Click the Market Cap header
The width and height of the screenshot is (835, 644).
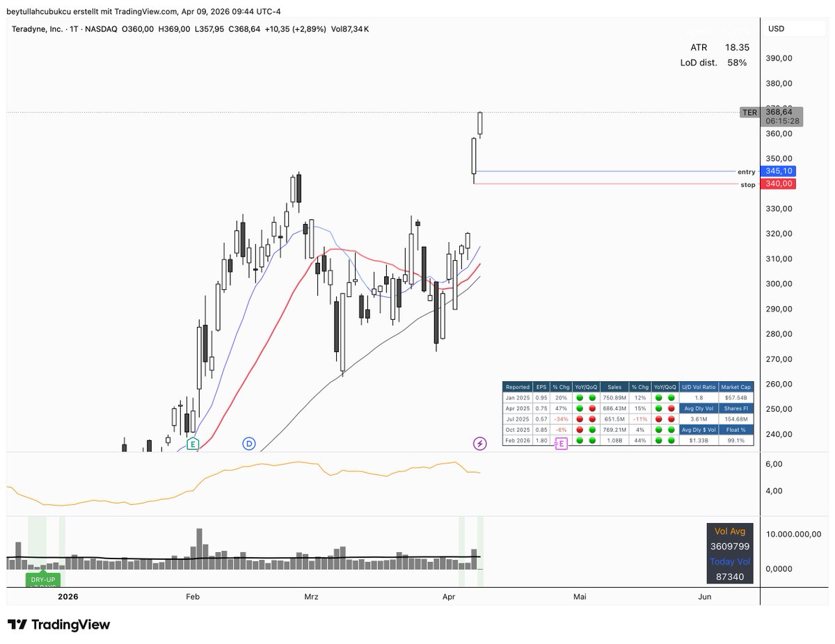pos(735,387)
